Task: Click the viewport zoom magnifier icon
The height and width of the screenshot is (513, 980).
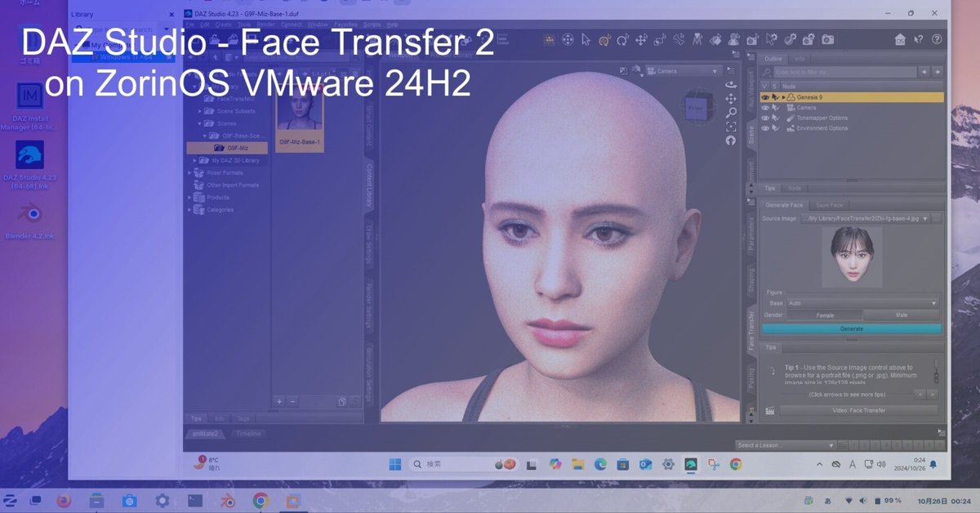Action: click(x=731, y=112)
